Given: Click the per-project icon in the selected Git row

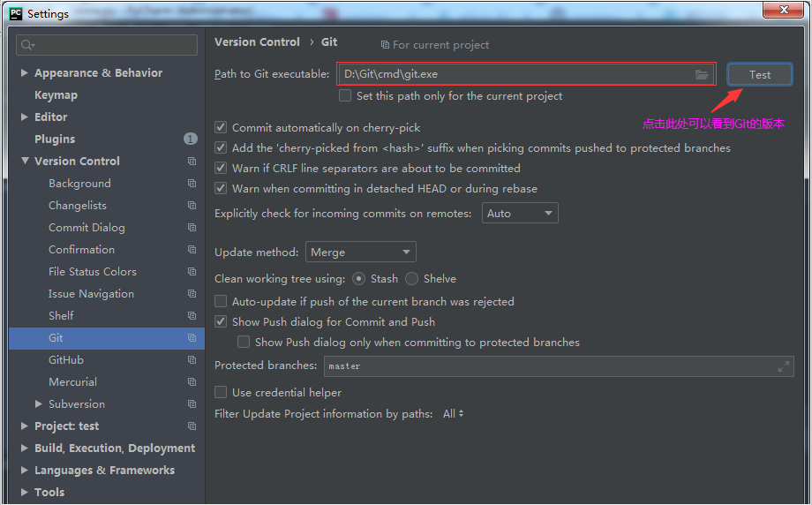Looking at the screenshot, I should point(192,338).
